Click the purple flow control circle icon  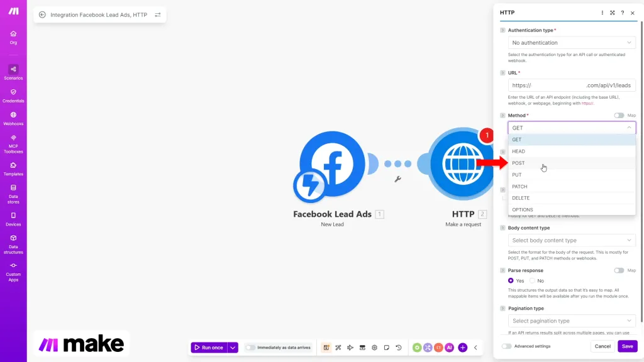pyautogui.click(x=428, y=348)
